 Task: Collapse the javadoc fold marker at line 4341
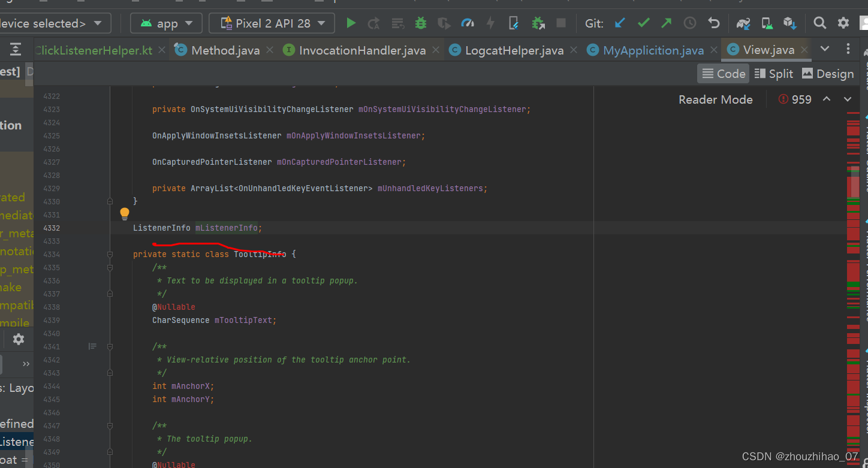[110, 346]
